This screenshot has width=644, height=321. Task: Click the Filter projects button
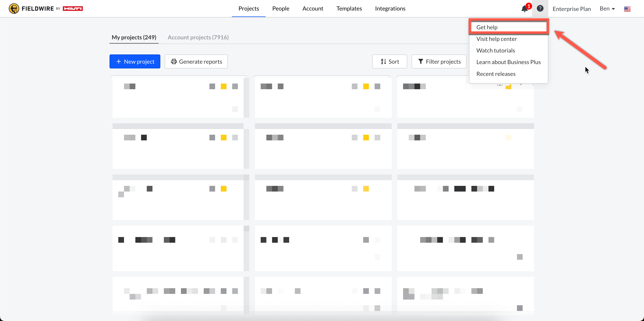(x=439, y=61)
